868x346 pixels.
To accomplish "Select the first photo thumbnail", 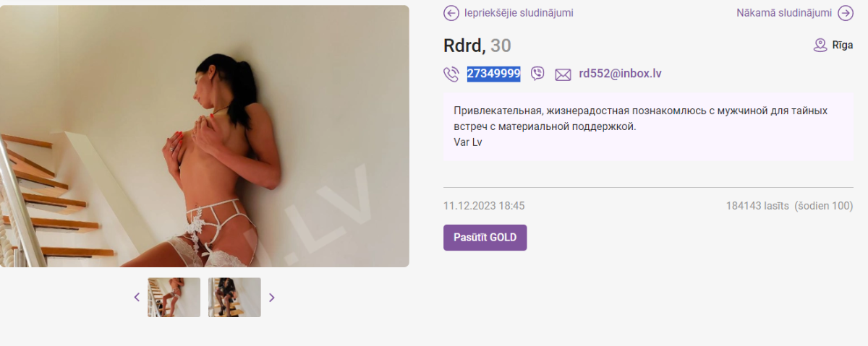I will 174,297.
